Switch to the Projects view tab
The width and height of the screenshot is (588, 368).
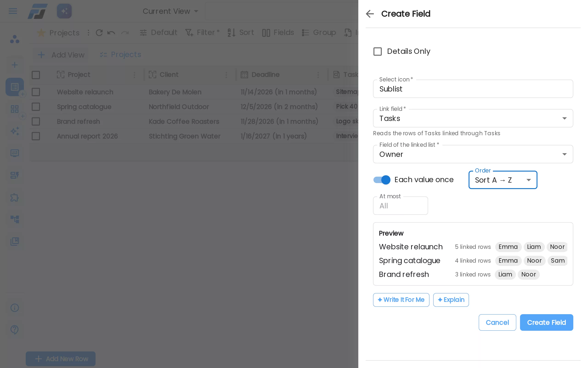pyautogui.click(x=120, y=55)
